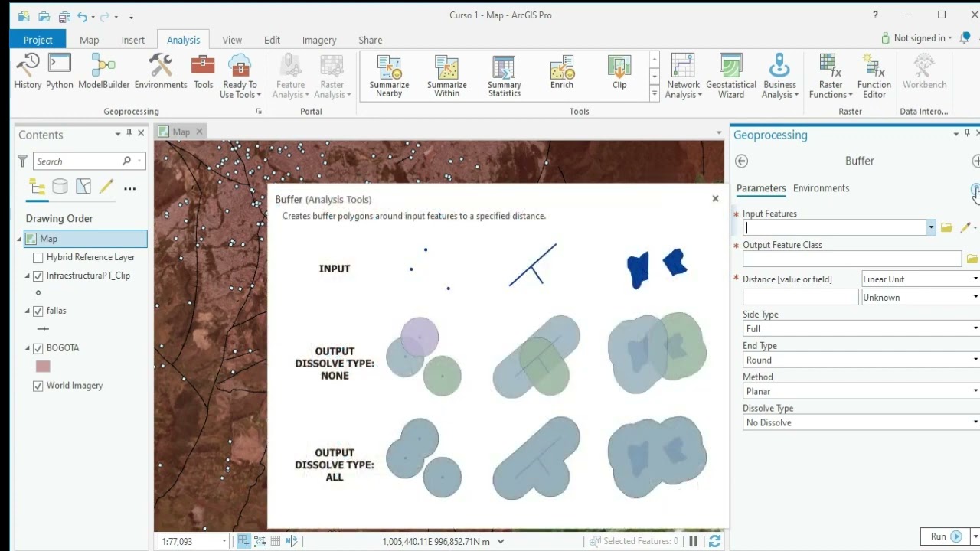Open Summarize Nearby tool
980x551 pixels.
389,77
